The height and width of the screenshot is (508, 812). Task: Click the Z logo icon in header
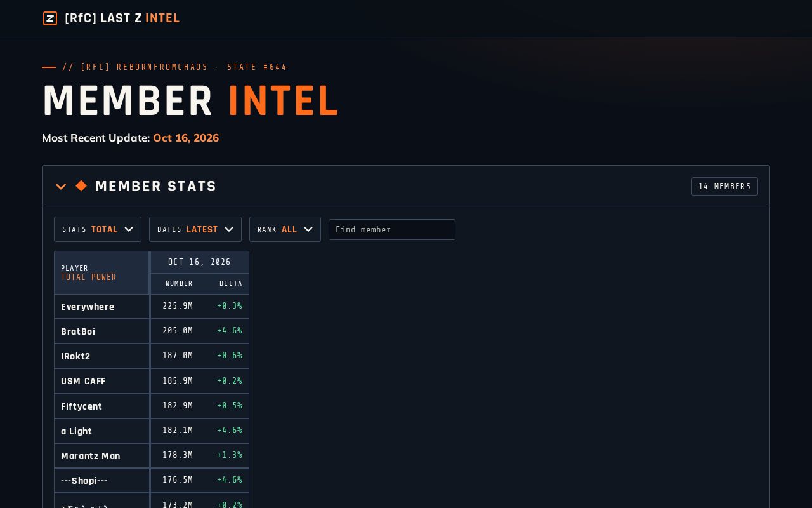[50, 18]
